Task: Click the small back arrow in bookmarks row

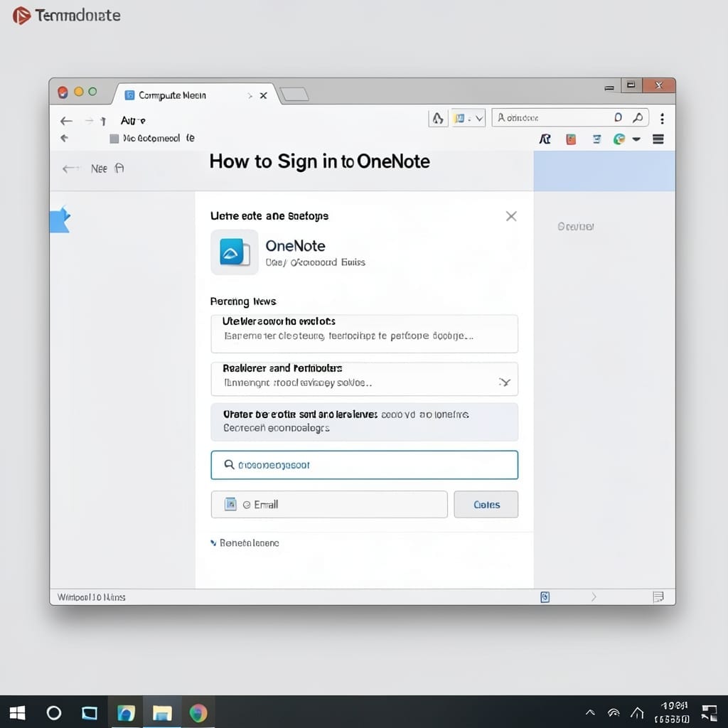Action: pos(64,138)
